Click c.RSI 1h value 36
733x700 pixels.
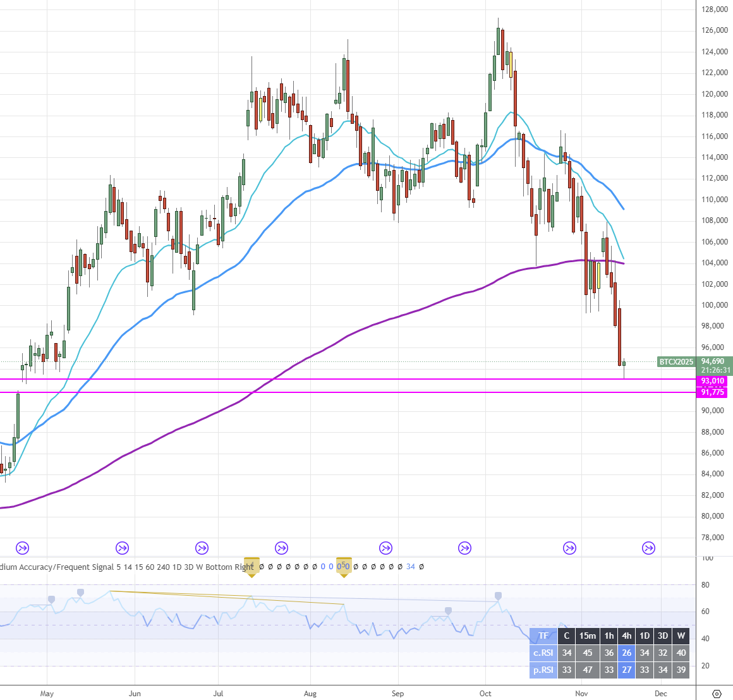tap(609, 653)
